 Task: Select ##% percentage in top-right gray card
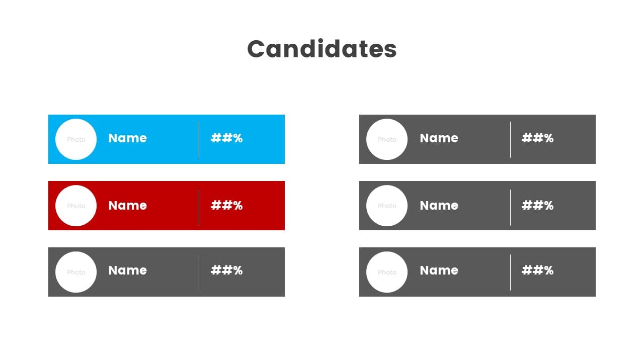(x=537, y=138)
